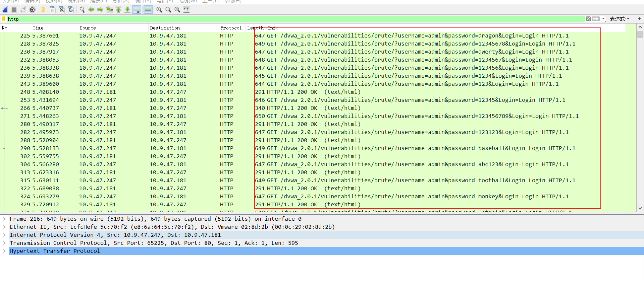Go forward to the next packet
Image resolution: width=644 pixels, height=287 pixels.
(100, 10)
